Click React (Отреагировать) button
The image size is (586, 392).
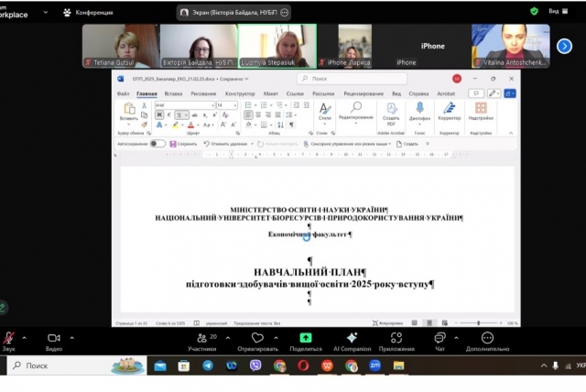(257, 342)
